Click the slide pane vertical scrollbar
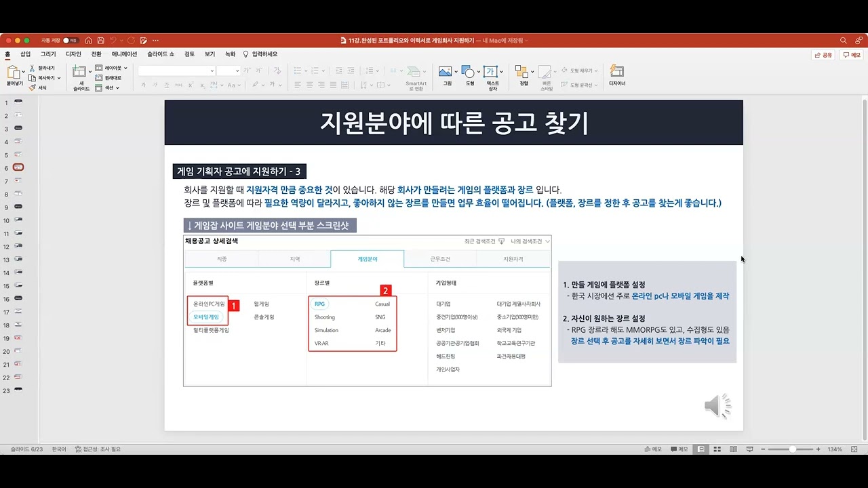This screenshot has height=488, width=868. [864, 269]
